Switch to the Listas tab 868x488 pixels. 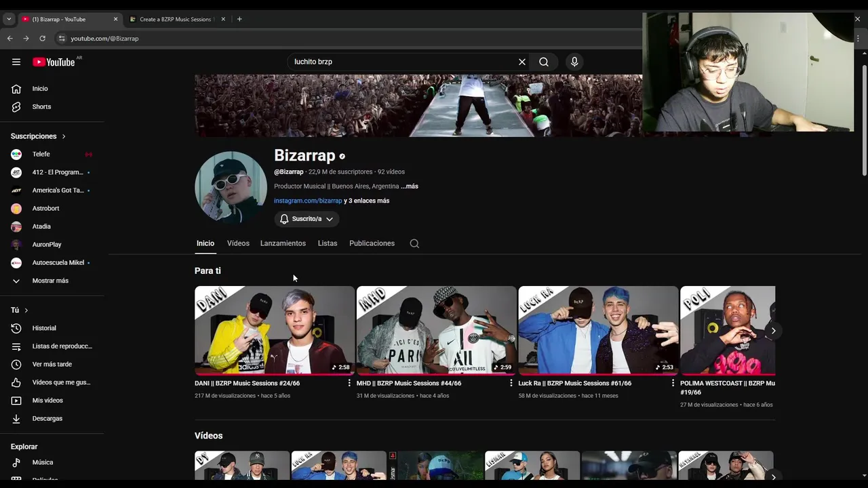click(x=328, y=243)
